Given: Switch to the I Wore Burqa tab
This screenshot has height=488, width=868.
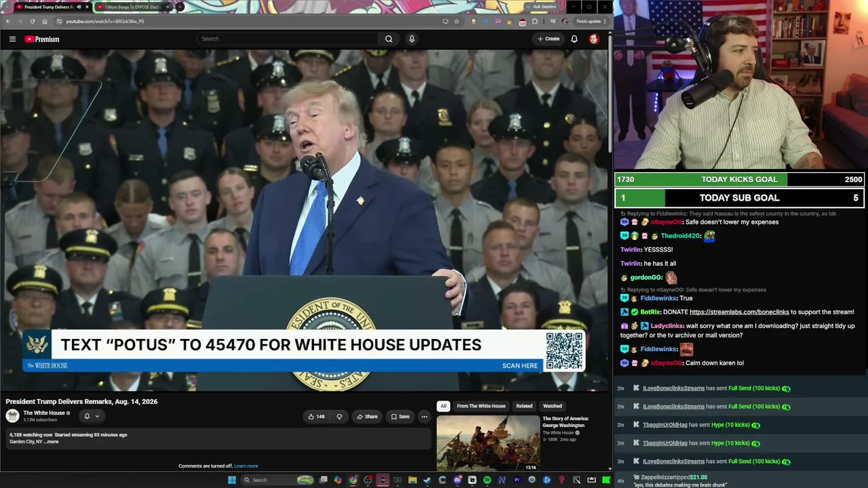Looking at the screenshot, I should coord(132,7).
